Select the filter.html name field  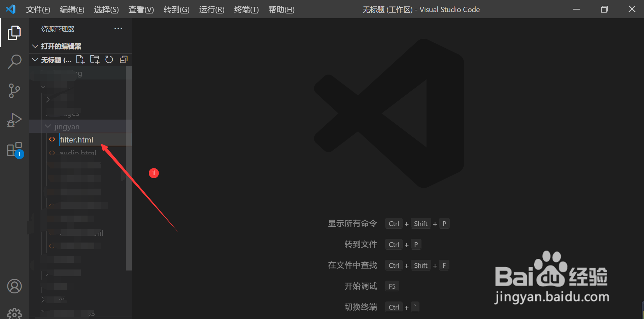coord(95,139)
